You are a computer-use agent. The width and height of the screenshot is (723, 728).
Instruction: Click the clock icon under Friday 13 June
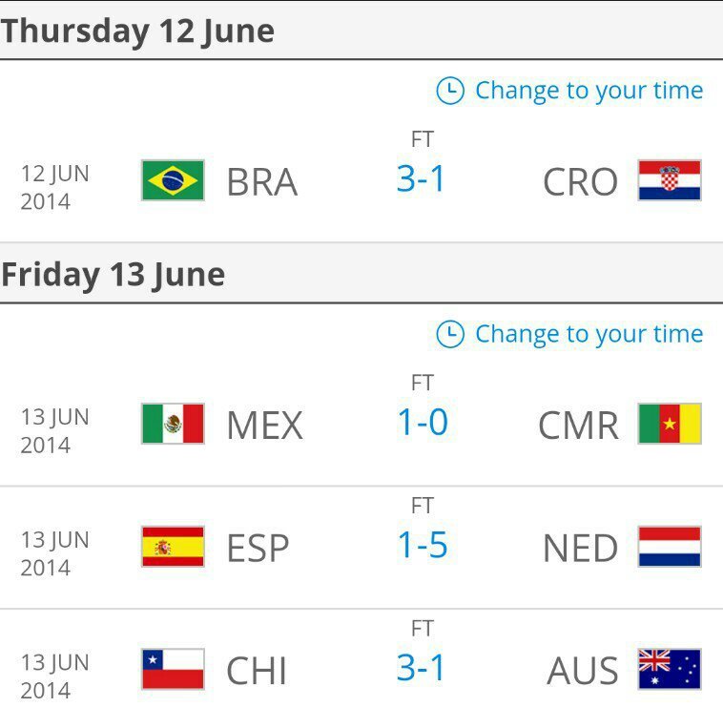[449, 334]
